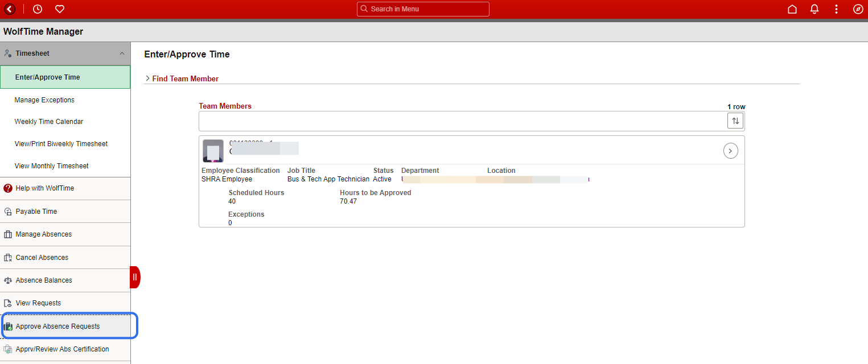Click the 1 row count label
The height and width of the screenshot is (364, 868).
(737, 107)
